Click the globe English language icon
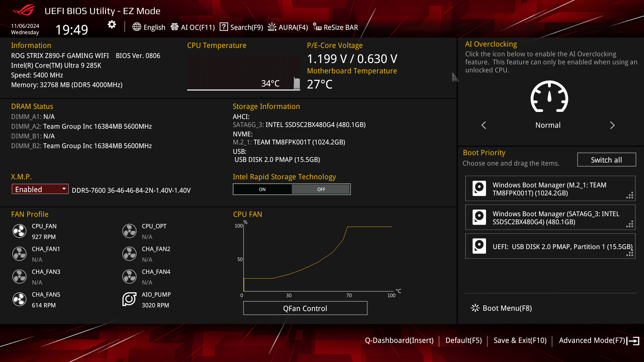 (x=137, y=27)
